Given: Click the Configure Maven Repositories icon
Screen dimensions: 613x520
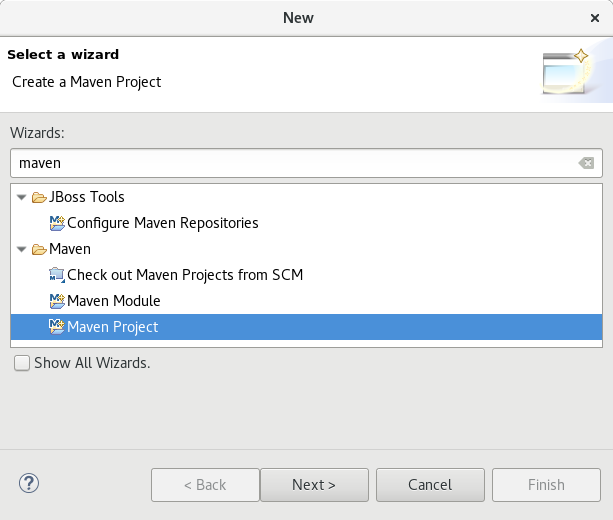Looking at the screenshot, I should point(57,223).
